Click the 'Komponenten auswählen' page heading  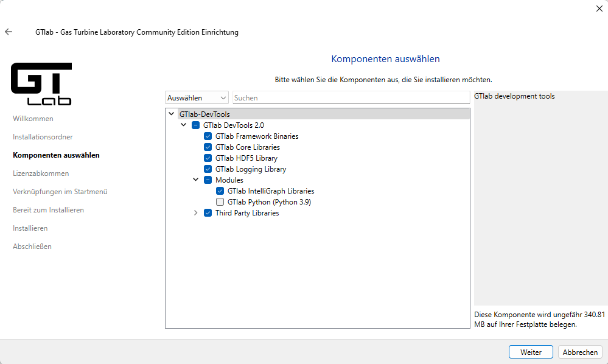tap(385, 59)
